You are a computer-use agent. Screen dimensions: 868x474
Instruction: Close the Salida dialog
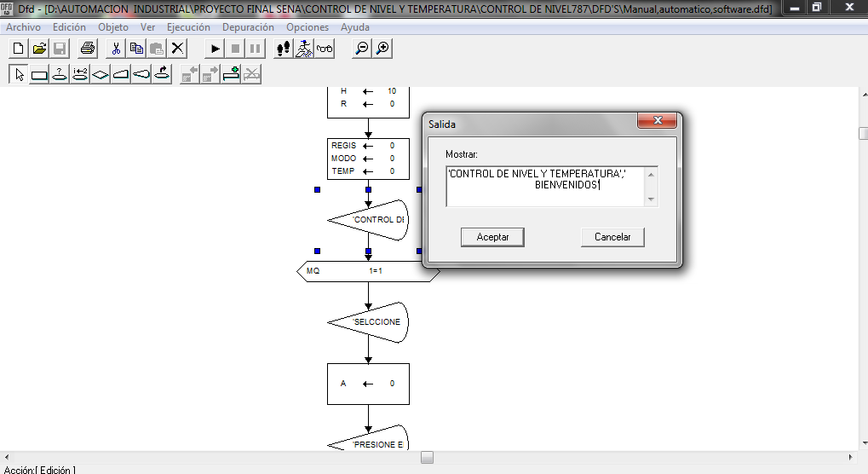[657, 120]
